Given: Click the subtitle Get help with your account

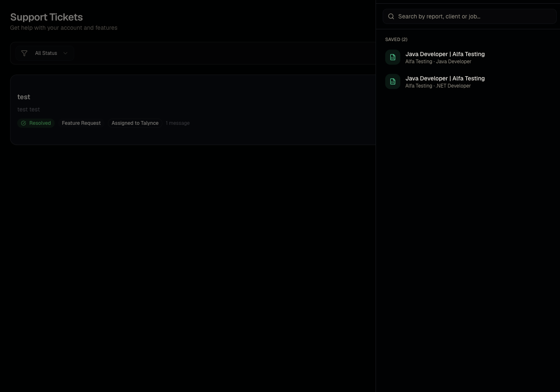Looking at the screenshot, I should pyautogui.click(x=64, y=28).
